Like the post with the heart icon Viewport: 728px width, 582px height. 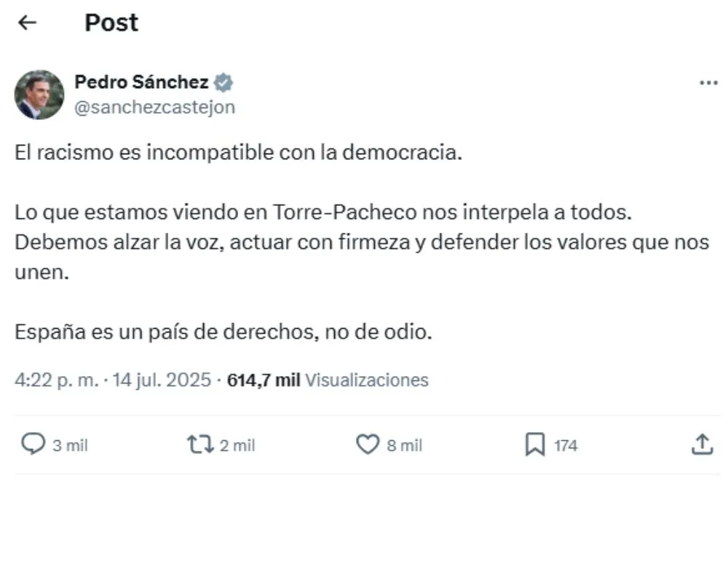click(x=367, y=444)
